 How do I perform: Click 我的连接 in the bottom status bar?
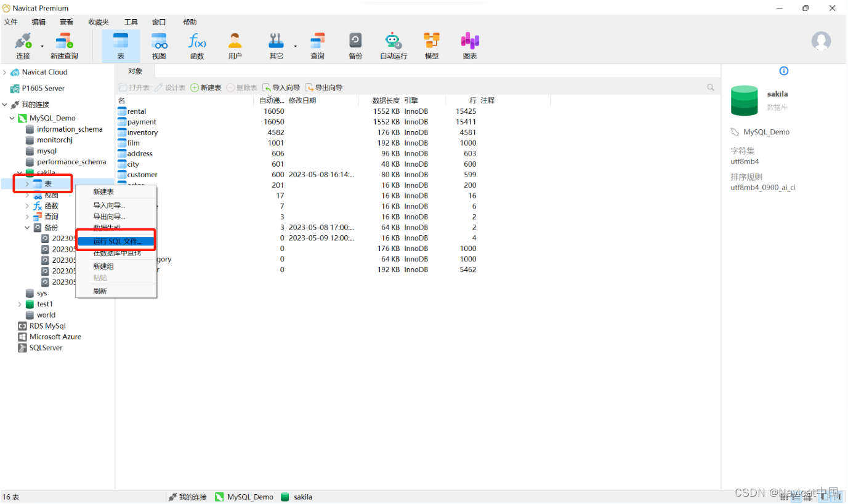coord(188,497)
